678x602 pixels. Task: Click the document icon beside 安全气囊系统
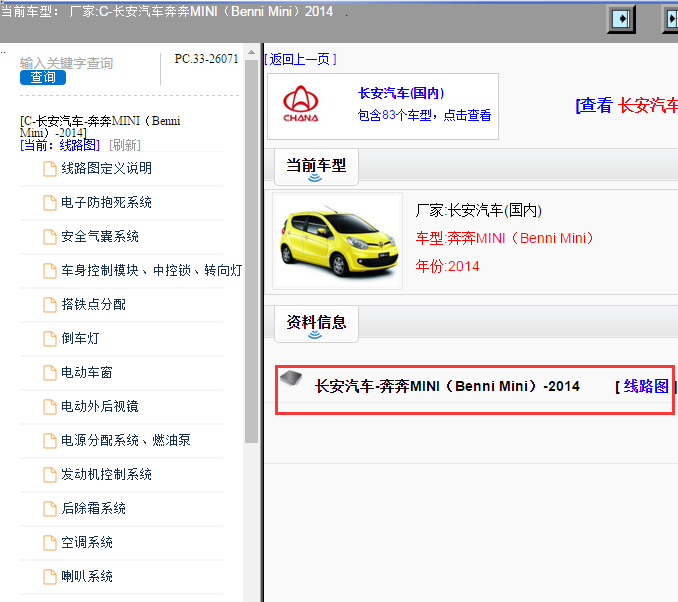tap(50, 237)
